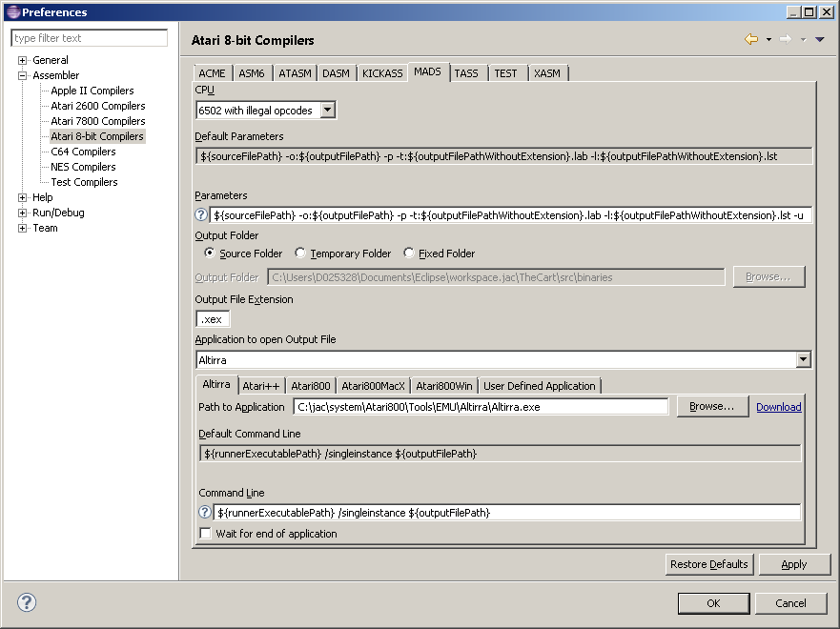This screenshot has width=840, height=629.
Task: Click Browse for Path to Application
Action: (712, 406)
